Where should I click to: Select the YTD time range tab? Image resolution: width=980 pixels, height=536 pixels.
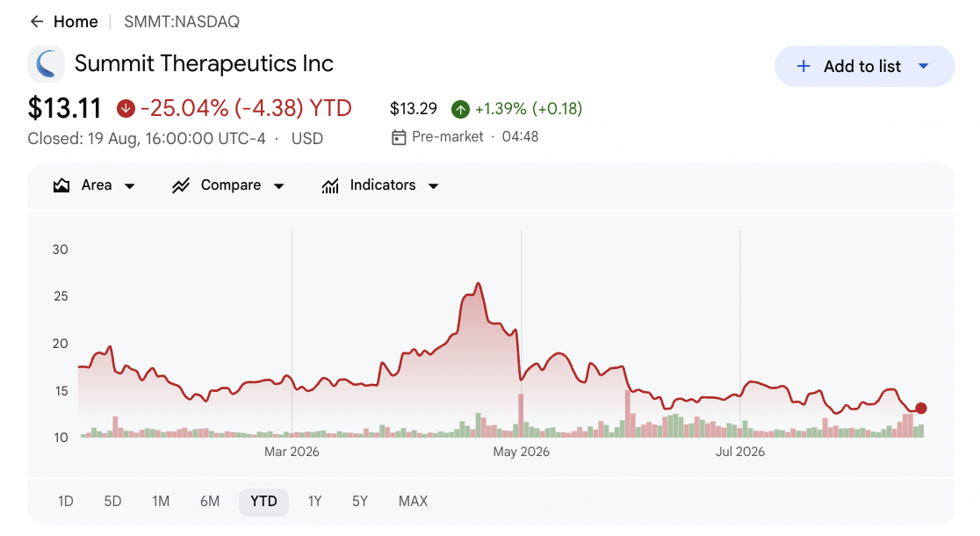(263, 502)
